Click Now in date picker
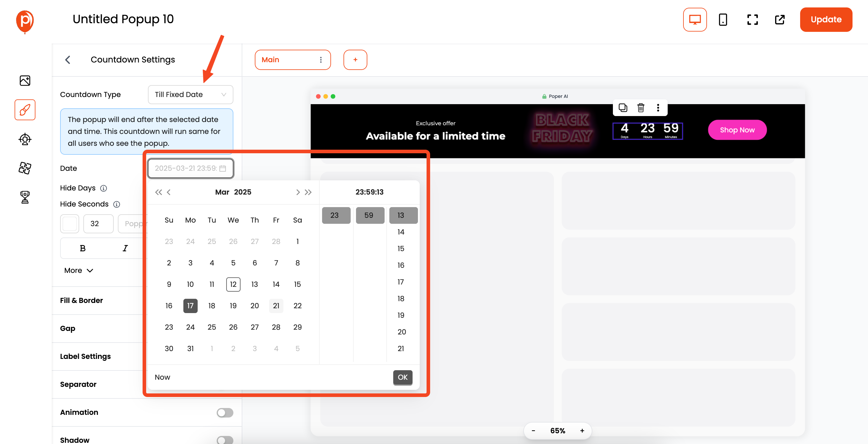This screenshot has width=868, height=444. coord(163,377)
